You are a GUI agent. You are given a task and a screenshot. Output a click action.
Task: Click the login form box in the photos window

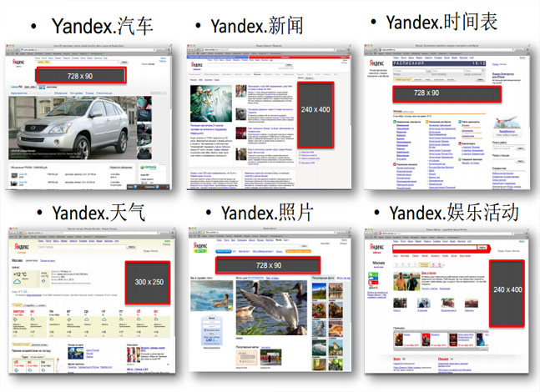tap(211, 329)
